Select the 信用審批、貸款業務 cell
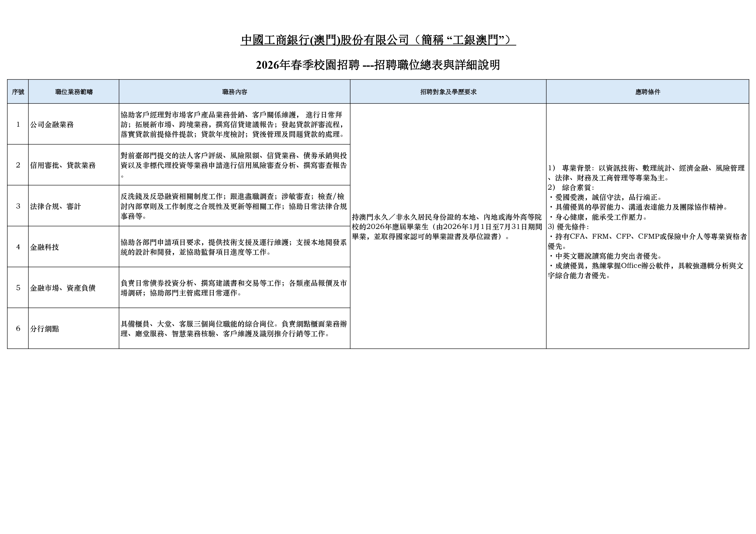756x534 pixels. tap(62, 165)
